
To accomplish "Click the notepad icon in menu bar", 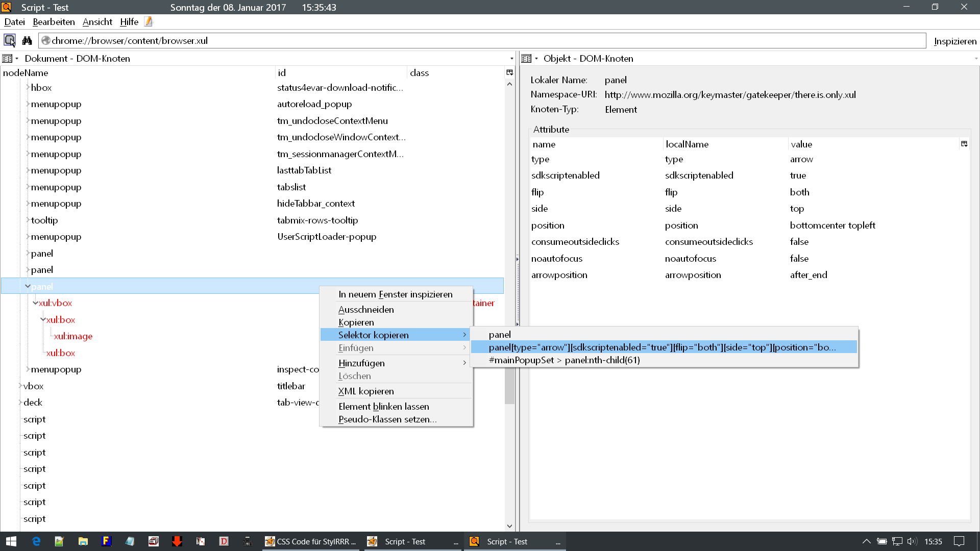I will (149, 21).
